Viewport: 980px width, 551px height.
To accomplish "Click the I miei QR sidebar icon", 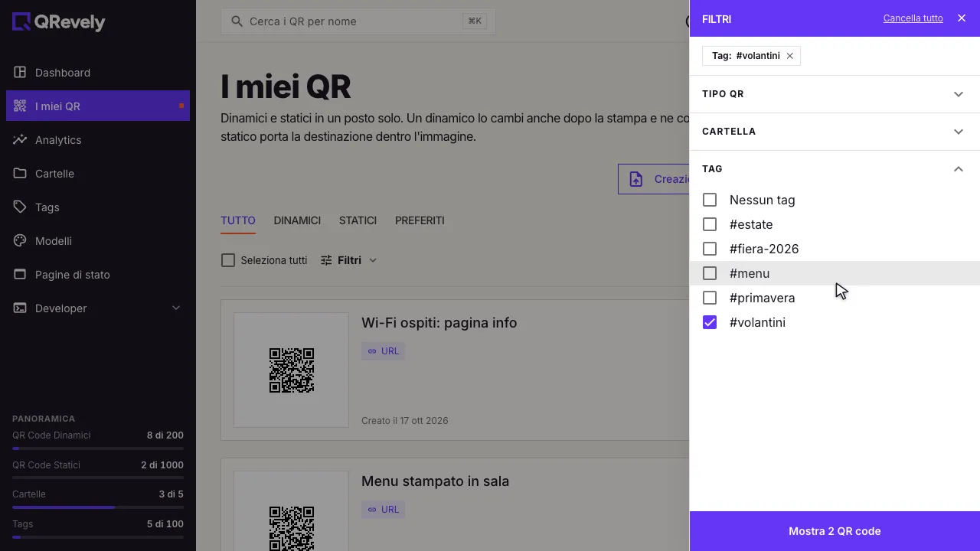I will point(20,106).
